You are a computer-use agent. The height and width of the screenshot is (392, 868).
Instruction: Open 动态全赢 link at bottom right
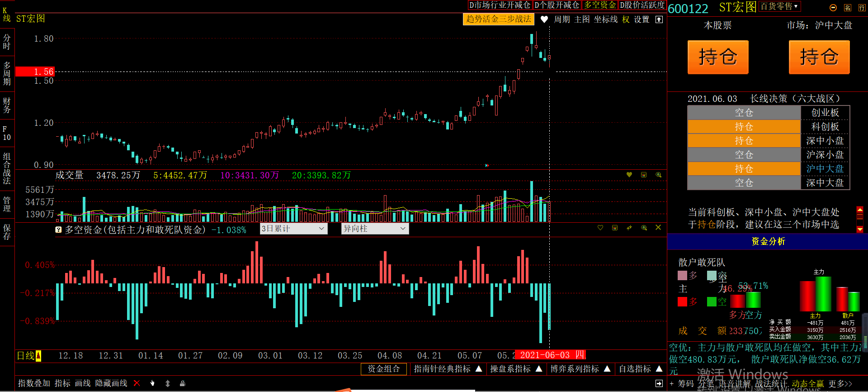[x=808, y=384]
